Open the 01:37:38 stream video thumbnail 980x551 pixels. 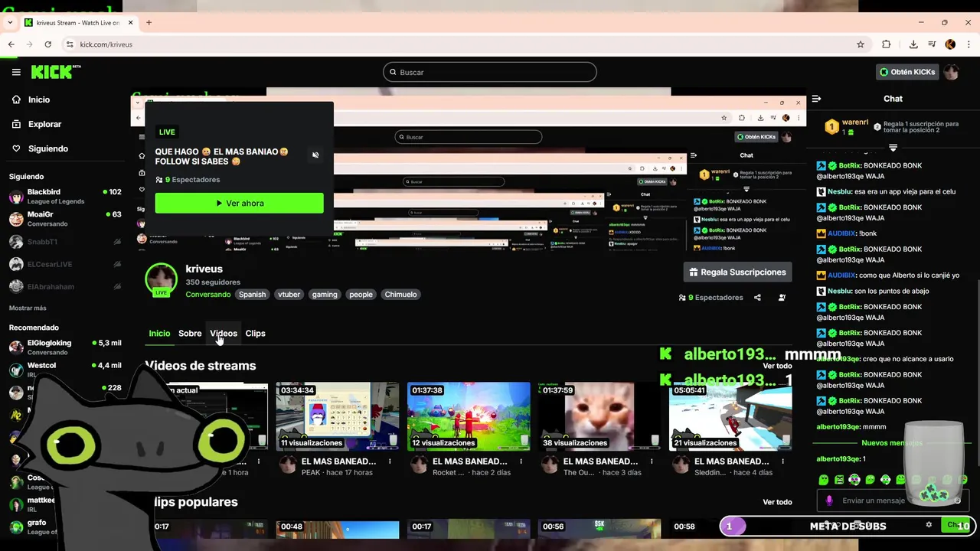[x=469, y=416]
